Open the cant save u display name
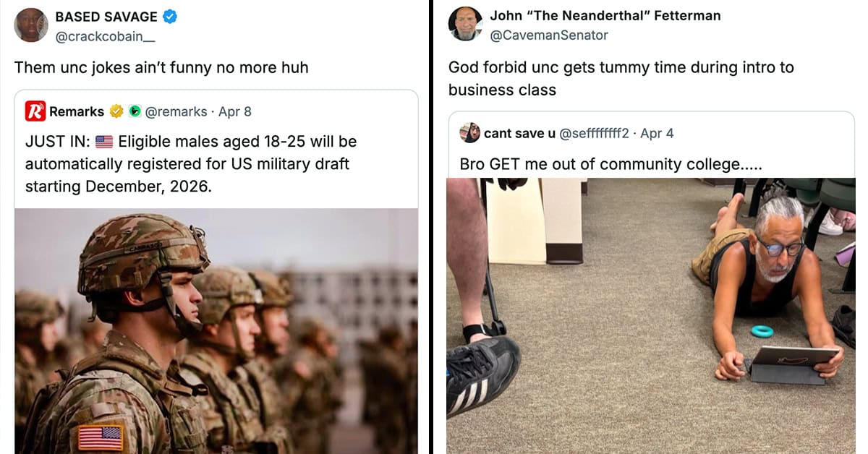868x454 pixels. pyautogui.click(x=519, y=133)
